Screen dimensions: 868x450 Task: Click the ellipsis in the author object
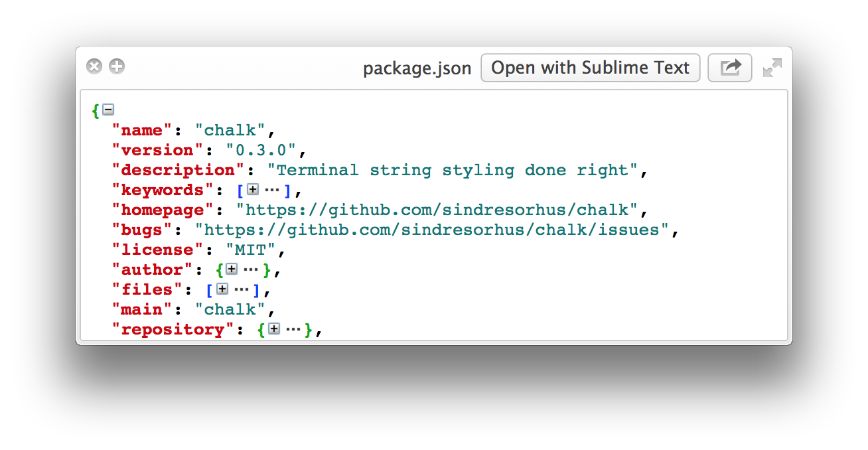251,270
